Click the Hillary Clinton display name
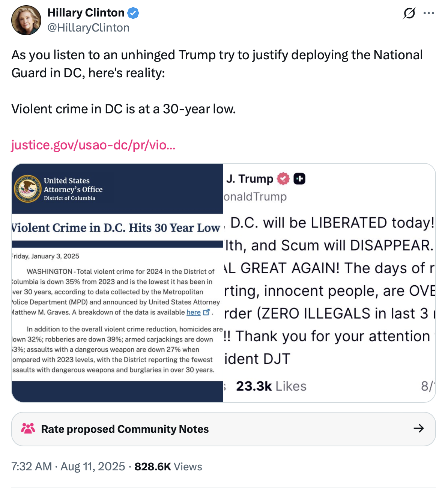This screenshot has height=488, width=448. (x=86, y=13)
